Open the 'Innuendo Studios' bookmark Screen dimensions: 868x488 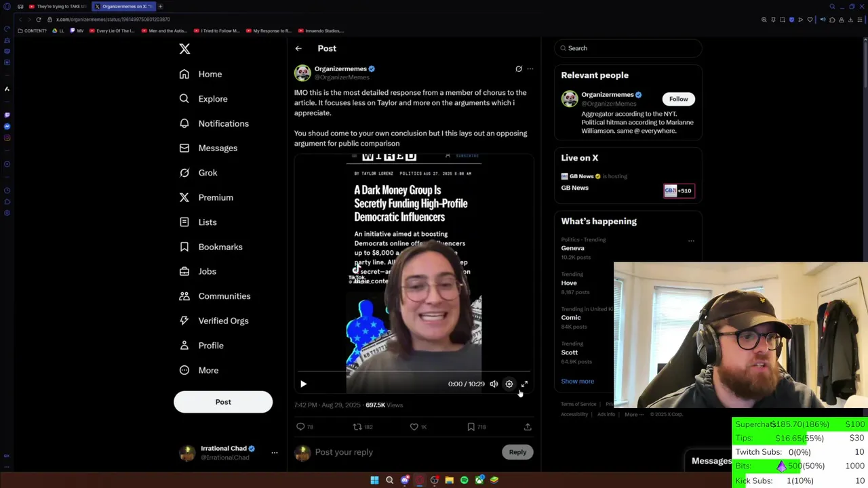click(321, 30)
